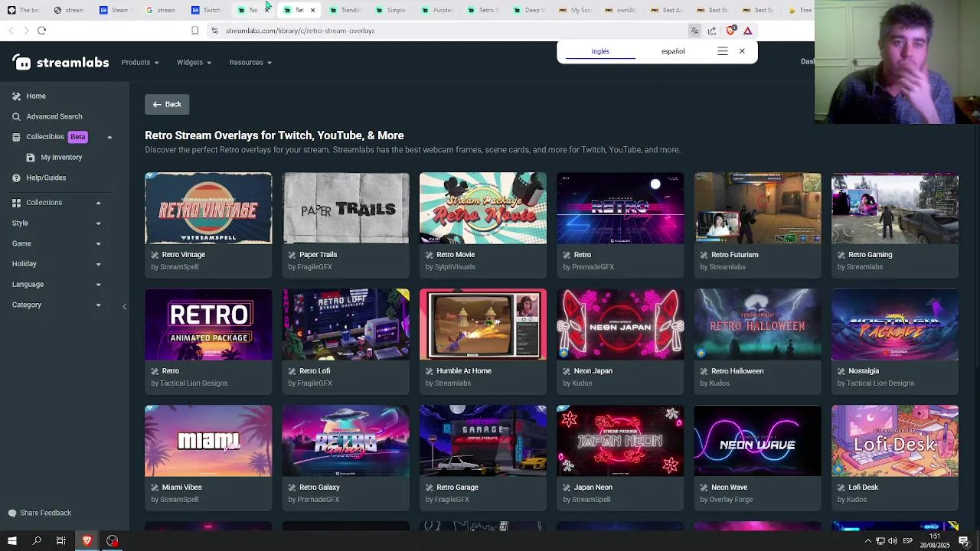Expand the Resources dropdown

[250, 63]
